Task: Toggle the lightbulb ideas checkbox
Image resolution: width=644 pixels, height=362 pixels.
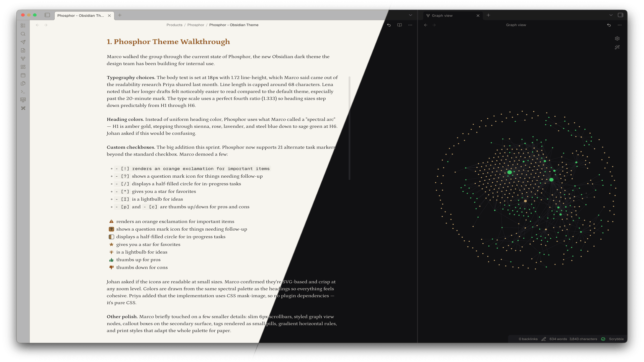Action: pos(111,252)
